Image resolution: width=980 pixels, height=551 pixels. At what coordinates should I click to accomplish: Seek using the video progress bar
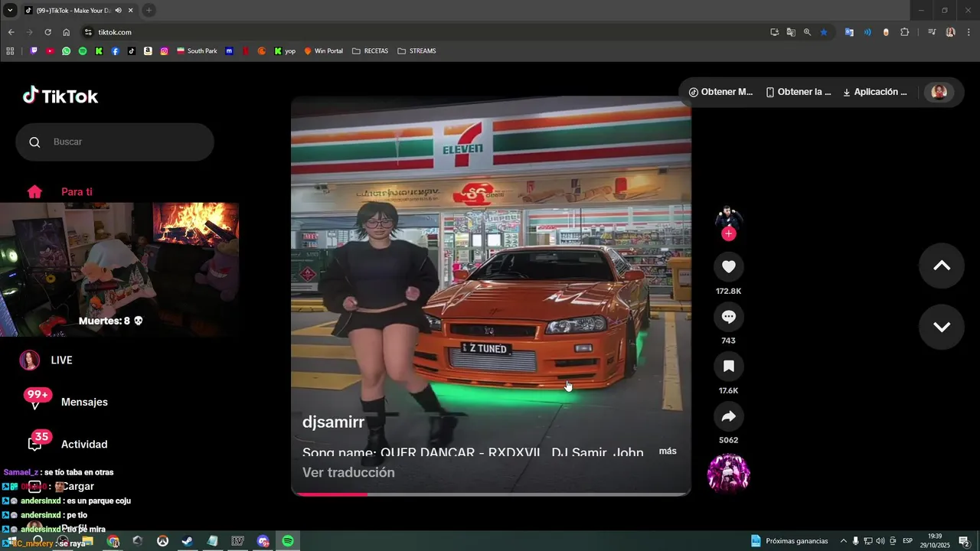pos(491,494)
